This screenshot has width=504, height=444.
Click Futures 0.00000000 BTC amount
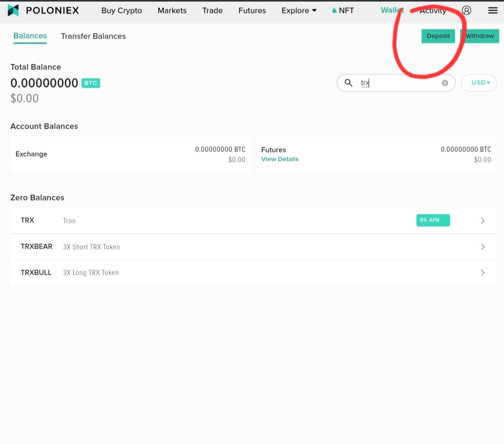466,149
